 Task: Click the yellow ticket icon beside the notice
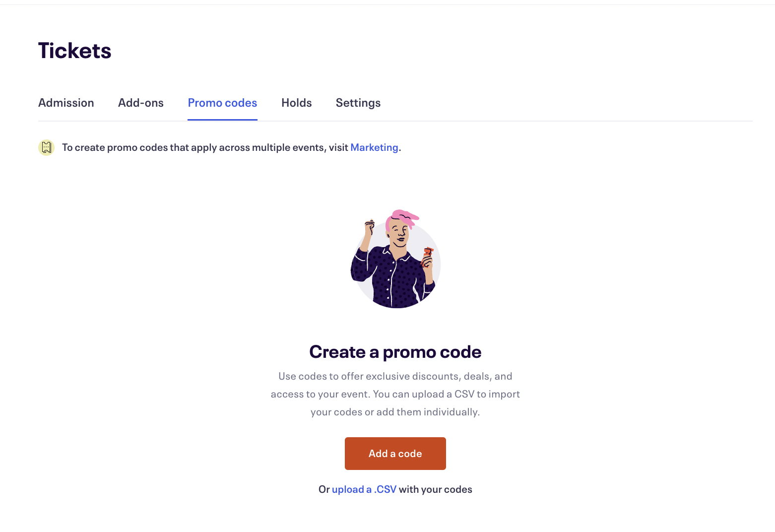point(46,147)
